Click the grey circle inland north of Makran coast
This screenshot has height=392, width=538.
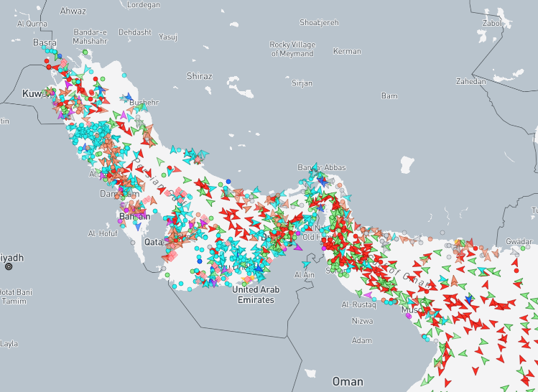pos(442,233)
